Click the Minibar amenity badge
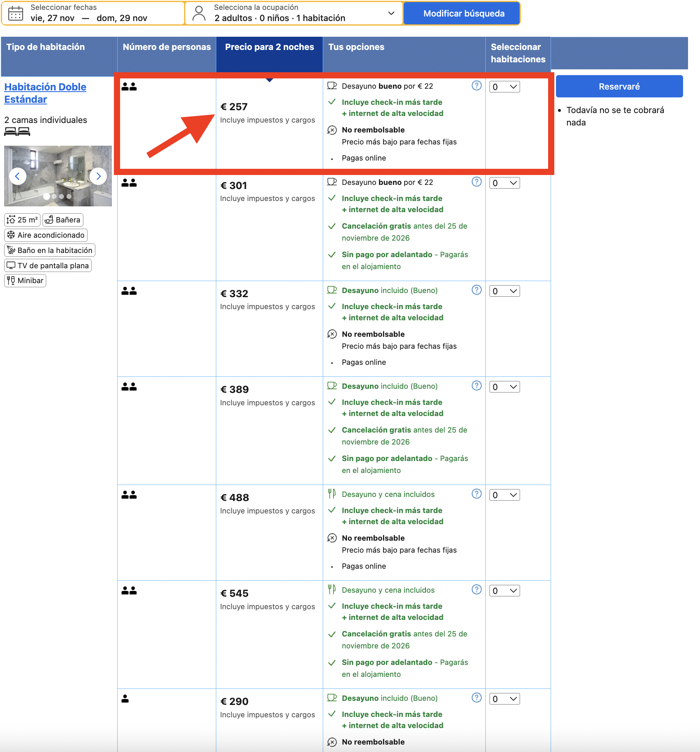This screenshot has width=700, height=752. (x=25, y=281)
